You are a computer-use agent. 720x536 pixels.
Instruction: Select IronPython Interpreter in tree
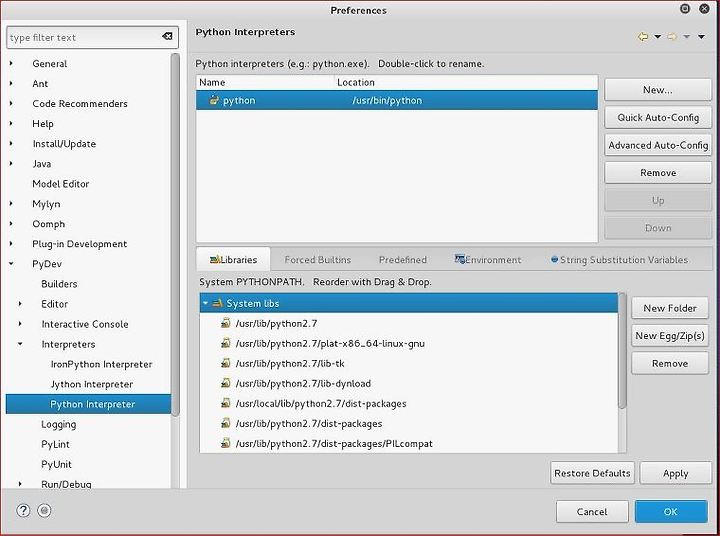pyautogui.click(x=101, y=364)
